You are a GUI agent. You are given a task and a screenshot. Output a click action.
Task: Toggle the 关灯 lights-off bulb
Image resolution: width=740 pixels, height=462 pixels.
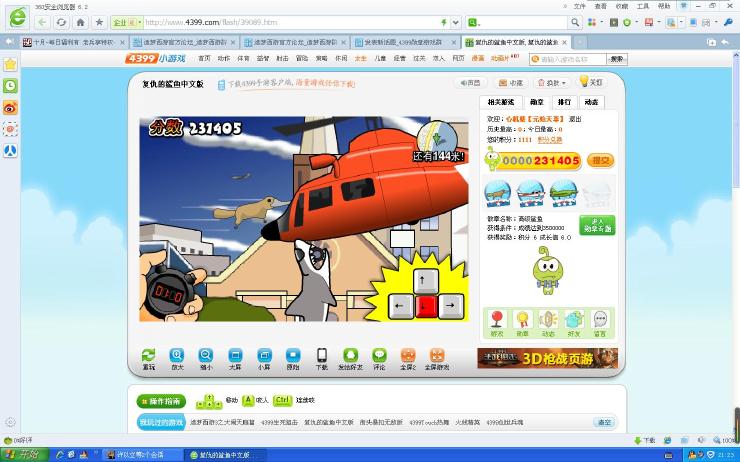(x=591, y=82)
